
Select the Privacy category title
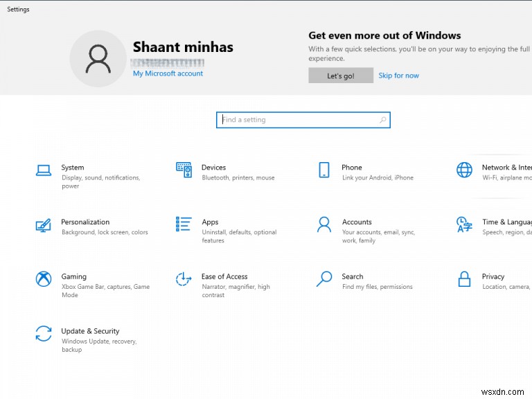tap(493, 276)
